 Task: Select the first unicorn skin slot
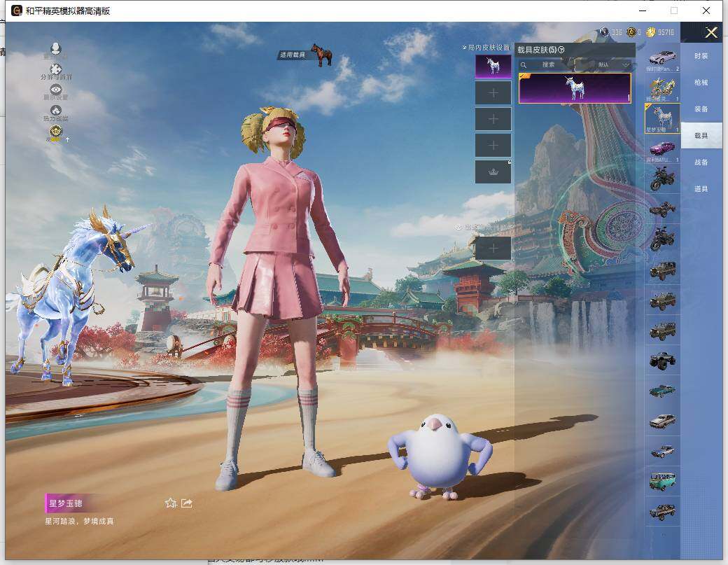(x=493, y=66)
